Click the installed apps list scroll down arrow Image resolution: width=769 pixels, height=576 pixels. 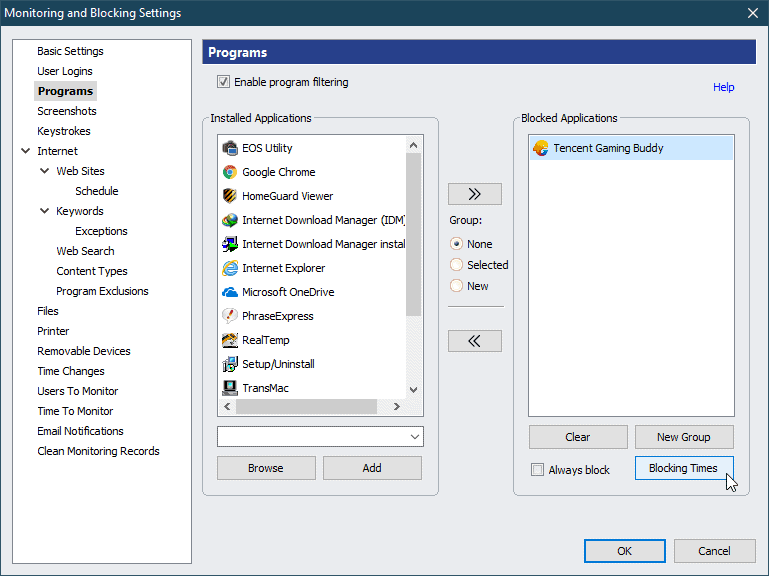[x=413, y=390]
